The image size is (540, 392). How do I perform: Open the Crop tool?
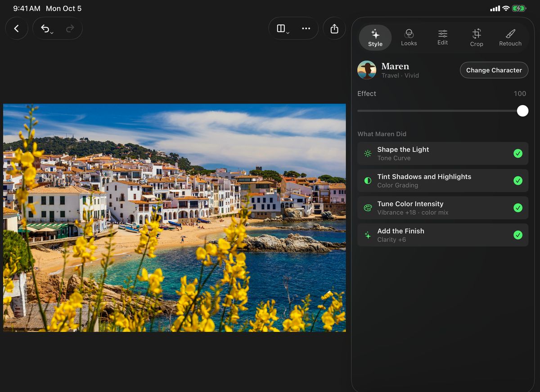coord(477,38)
